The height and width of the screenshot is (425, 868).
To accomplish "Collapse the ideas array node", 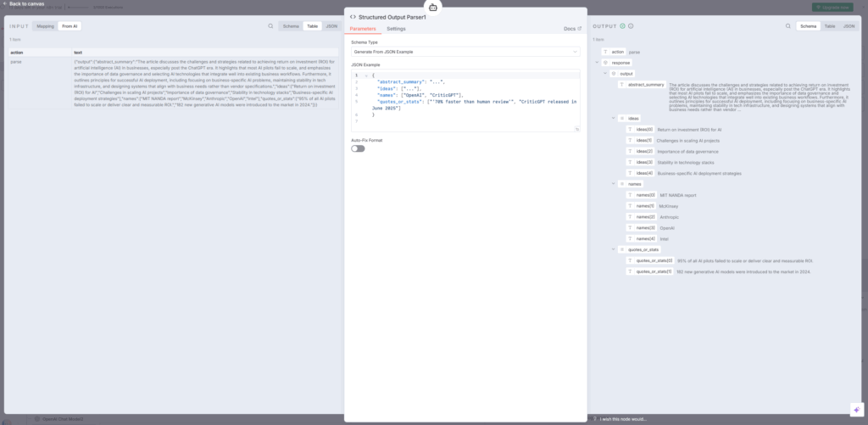I will [x=613, y=118].
